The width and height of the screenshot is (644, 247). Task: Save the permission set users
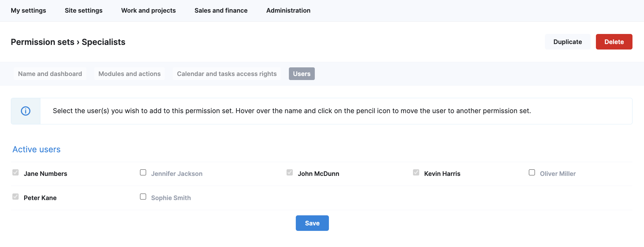[x=312, y=223]
